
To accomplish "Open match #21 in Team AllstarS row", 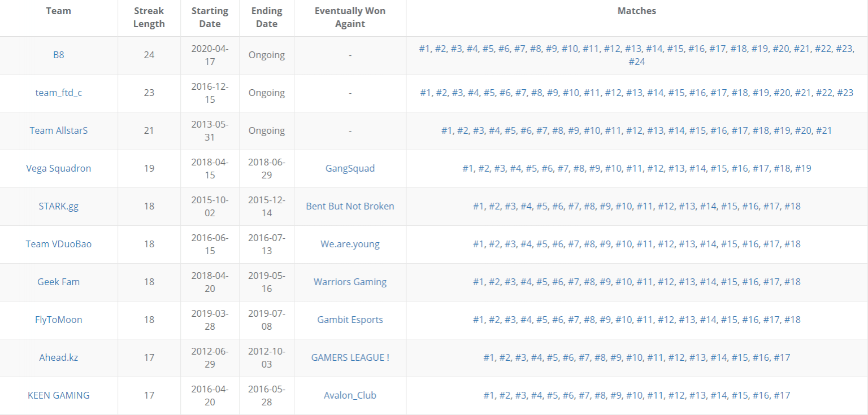I will click(824, 131).
